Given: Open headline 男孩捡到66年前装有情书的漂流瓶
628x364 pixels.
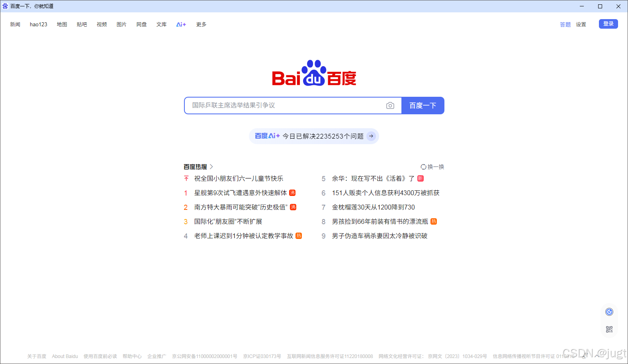Looking at the screenshot, I should [380, 221].
